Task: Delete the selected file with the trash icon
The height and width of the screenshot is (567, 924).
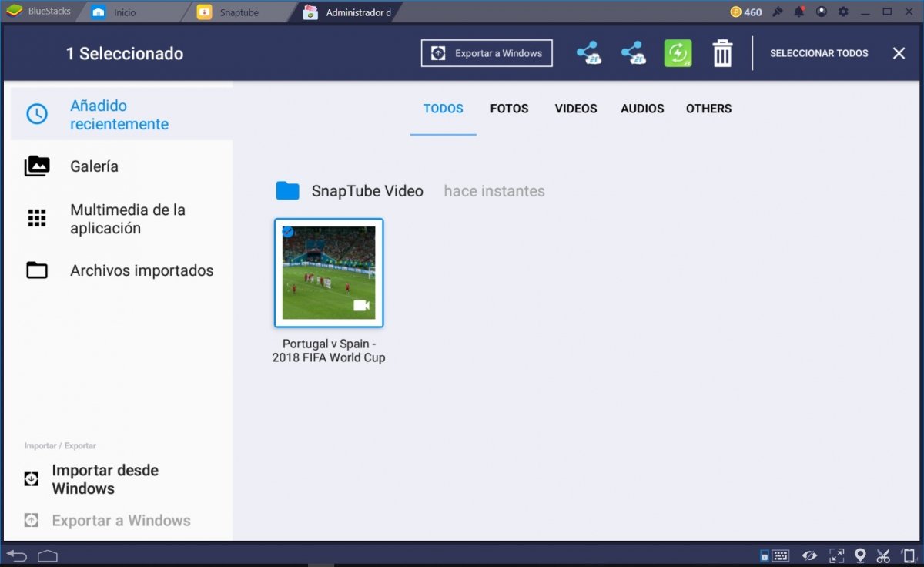Action: click(722, 53)
